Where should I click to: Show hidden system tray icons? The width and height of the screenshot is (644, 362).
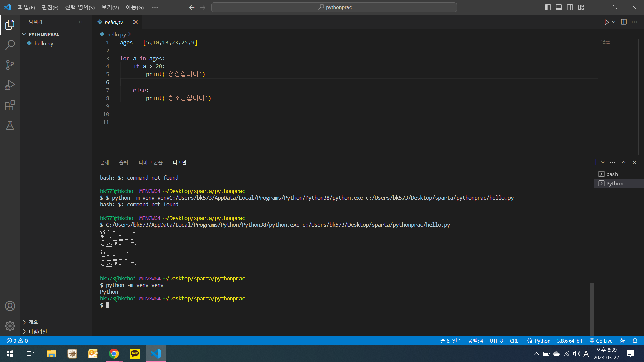[536, 354]
